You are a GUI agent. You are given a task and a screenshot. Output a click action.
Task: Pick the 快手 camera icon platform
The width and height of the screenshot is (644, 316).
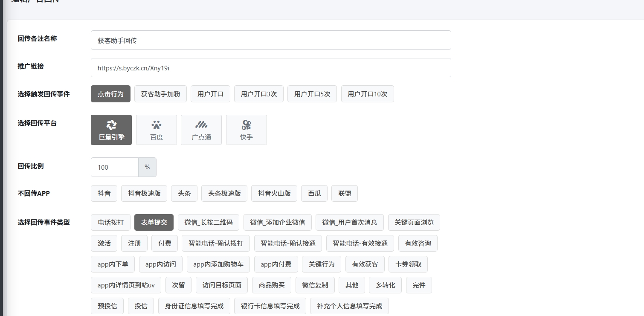(247, 130)
